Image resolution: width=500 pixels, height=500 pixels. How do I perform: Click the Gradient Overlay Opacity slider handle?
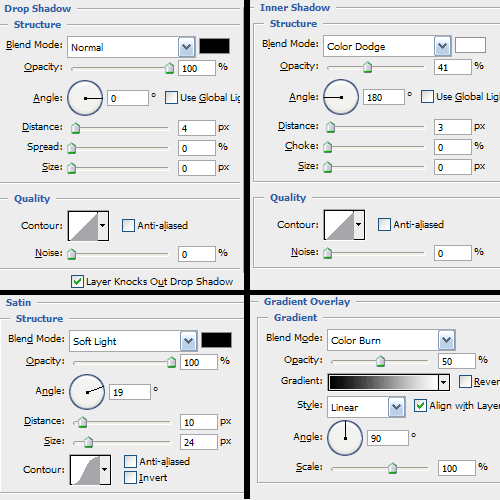[x=380, y=361]
